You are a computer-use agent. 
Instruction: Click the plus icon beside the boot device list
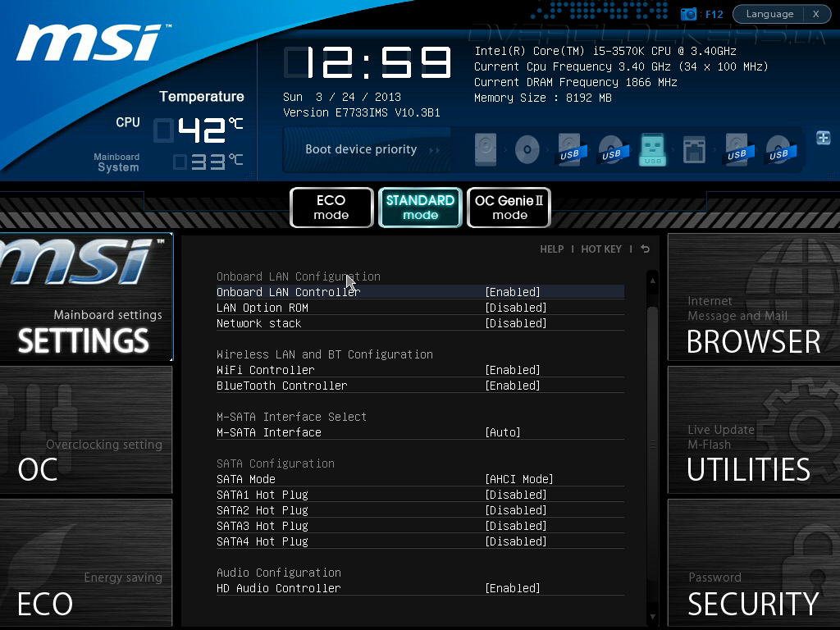tap(824, 138)
